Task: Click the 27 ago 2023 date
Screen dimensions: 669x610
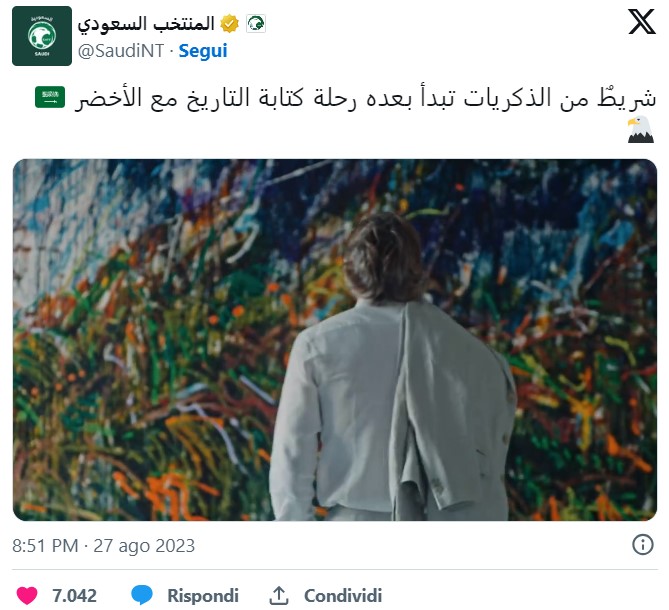Action: 144,546
